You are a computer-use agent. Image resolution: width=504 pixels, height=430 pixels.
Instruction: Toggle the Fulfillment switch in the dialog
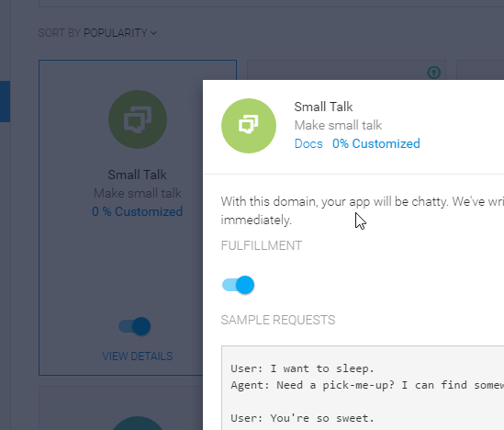(238, 285)
